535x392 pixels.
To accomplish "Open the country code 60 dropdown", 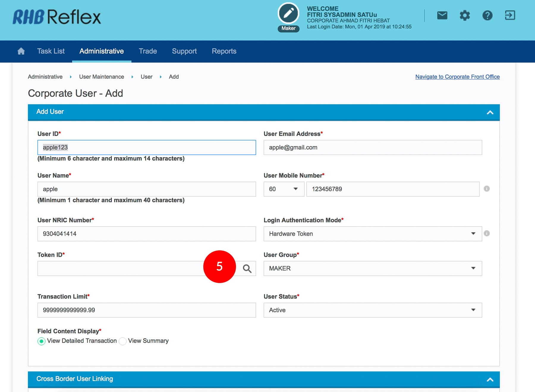I will [284, 189].
